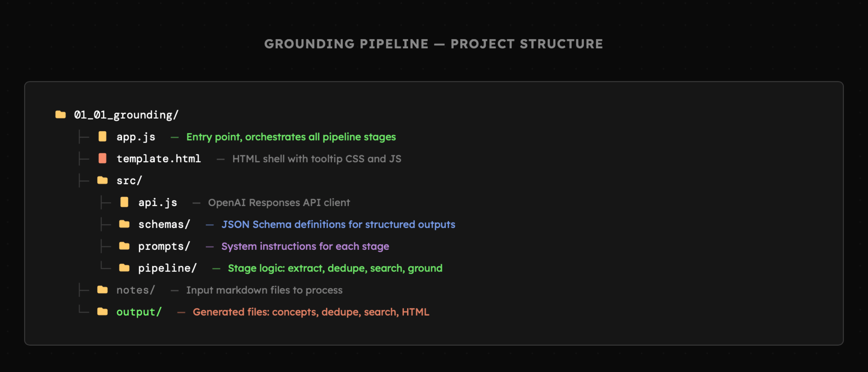The height and width of the screenshot is (372, 868).
Task: Click the red template.html file icon
Action: coord(102,159)
